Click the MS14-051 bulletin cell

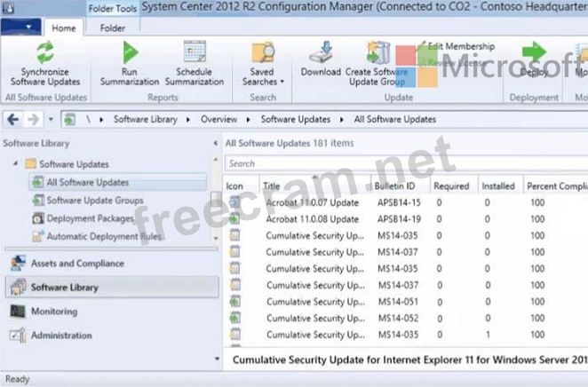pyautogui.click(x=398, y=302)
